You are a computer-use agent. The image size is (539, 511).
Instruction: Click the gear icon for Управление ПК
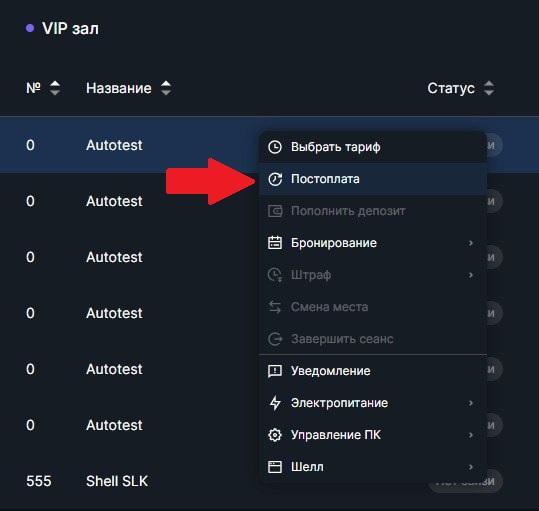[x=275, y=435]
